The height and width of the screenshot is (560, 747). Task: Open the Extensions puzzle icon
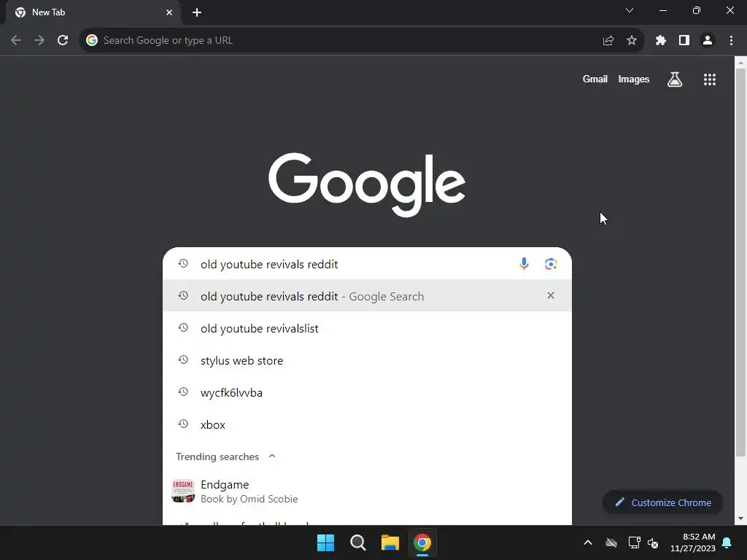coord(661,41)
